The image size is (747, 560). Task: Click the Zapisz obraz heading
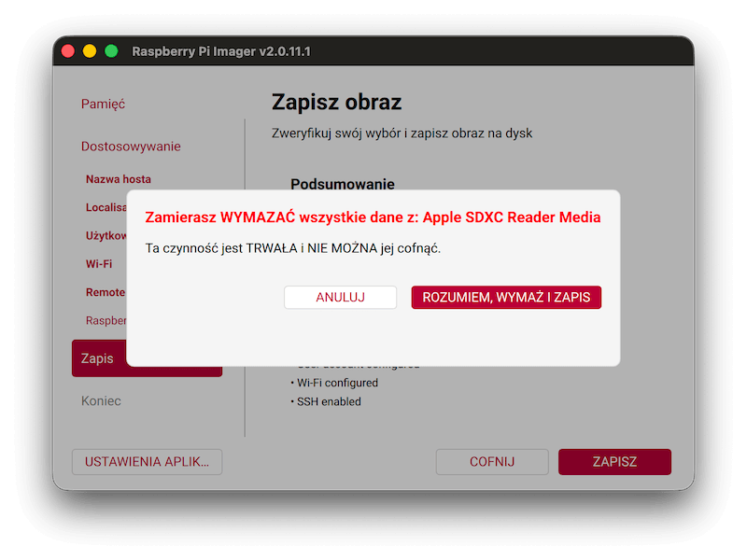[x=336, y=102]
